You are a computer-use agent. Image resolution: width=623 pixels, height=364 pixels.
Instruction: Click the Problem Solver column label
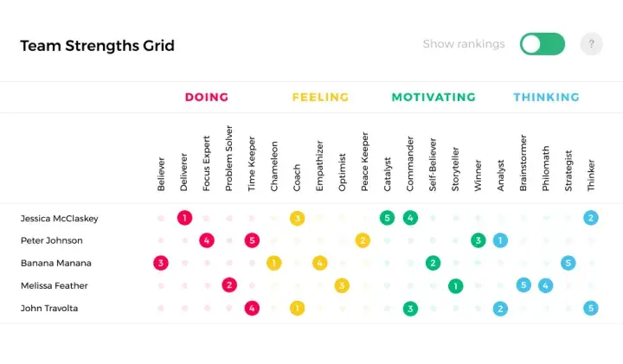tap(228, 158)
